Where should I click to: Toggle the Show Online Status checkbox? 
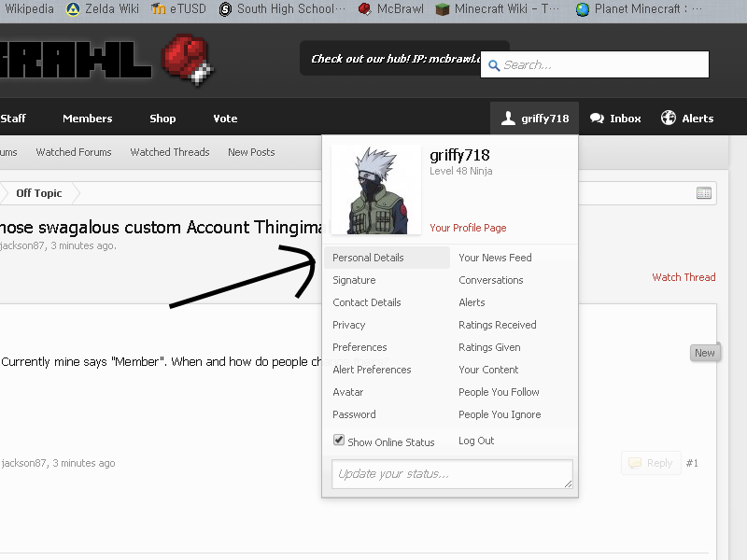click(x=339, y=441)
